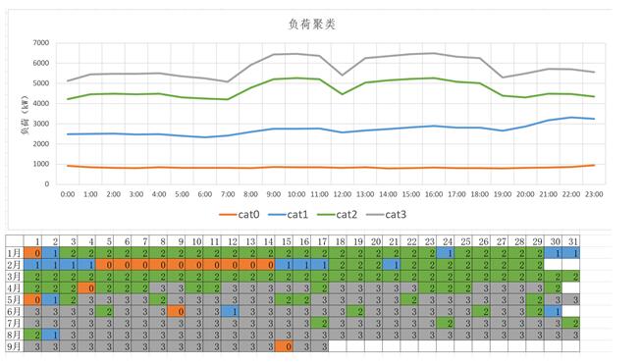Click the chart title 负荷聚类
This screenshot has width=642, height=364.
click(312, 25)
